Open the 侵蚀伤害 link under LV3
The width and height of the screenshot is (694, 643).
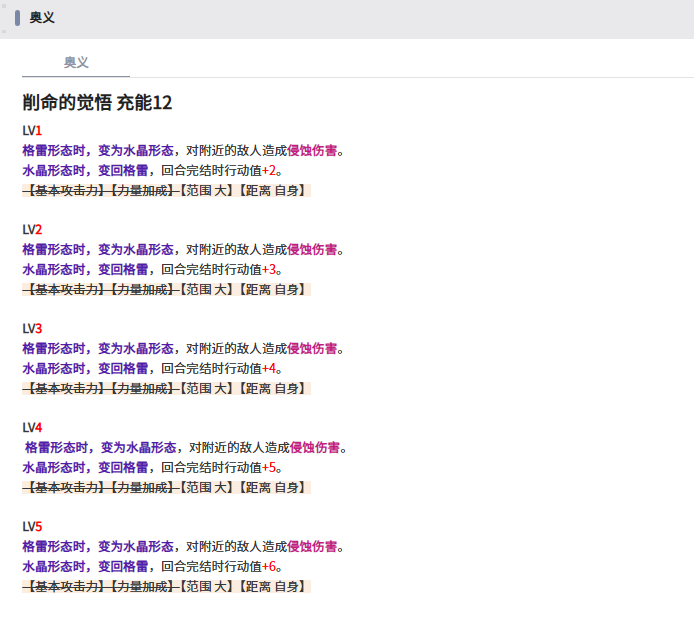312,349
